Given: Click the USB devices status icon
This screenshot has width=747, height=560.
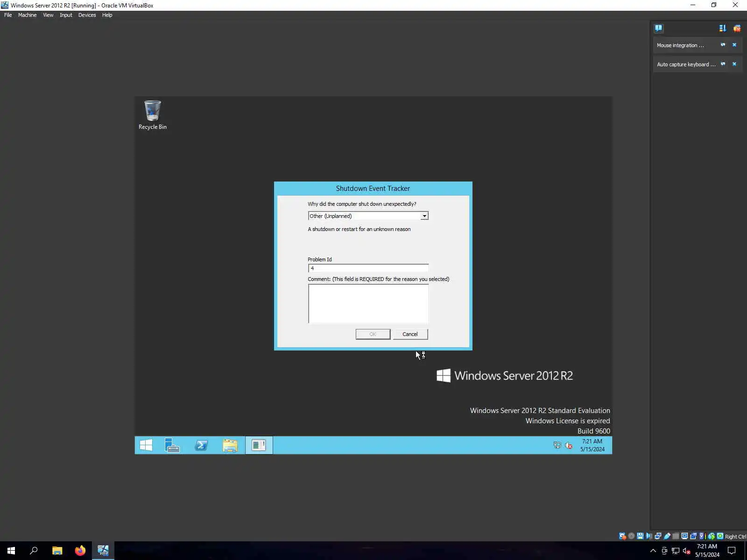Looking at the screenshot, I should 667,536.
